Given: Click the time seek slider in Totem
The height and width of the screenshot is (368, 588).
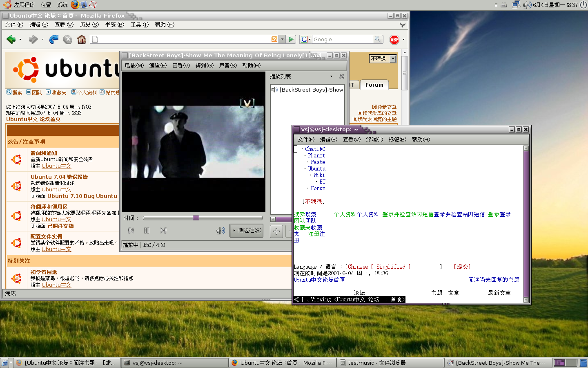Looking at the screenshot, I should [203, 218].
